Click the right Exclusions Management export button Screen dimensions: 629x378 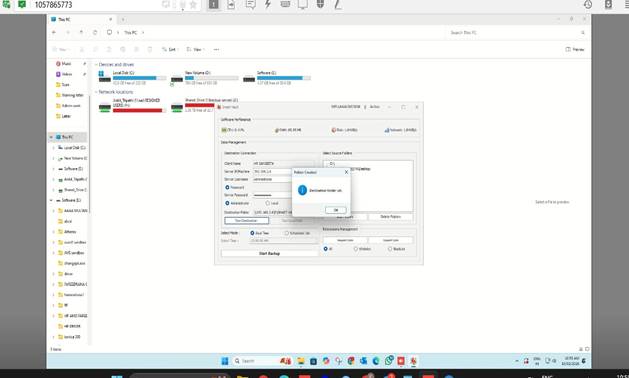[390, 240]
